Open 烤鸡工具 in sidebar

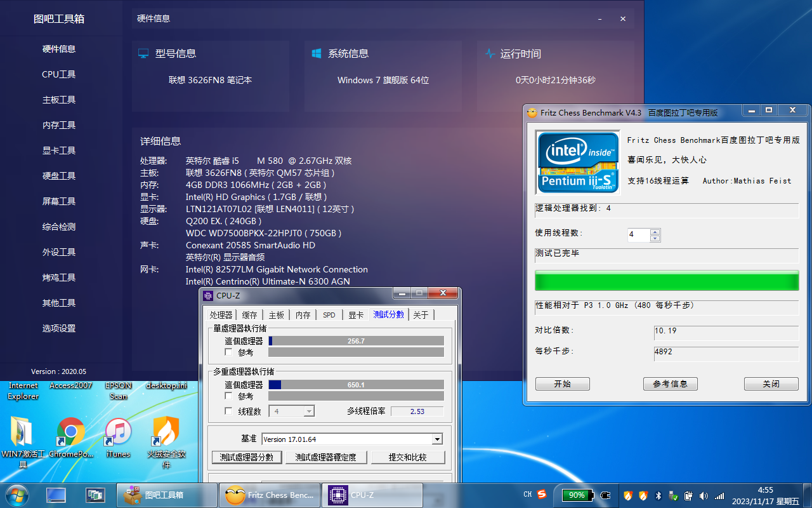click(59, 277)
